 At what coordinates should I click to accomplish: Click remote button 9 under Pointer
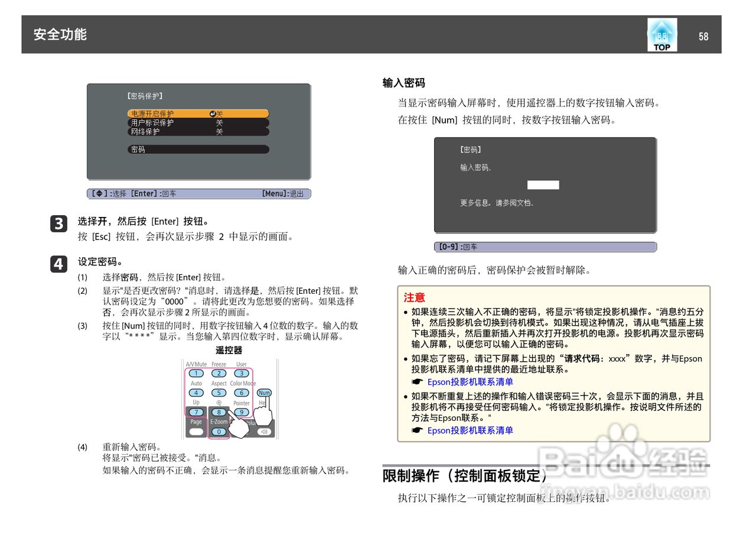coord(242,412)
